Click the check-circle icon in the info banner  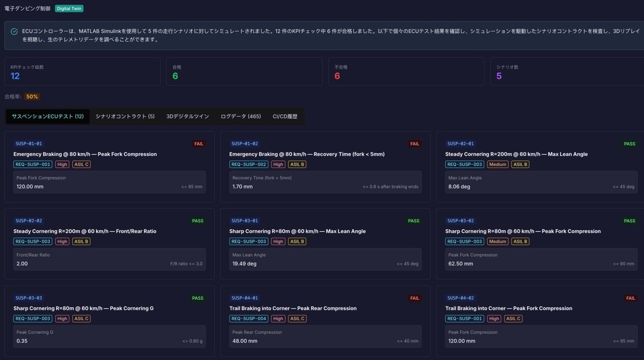(14, 31)
